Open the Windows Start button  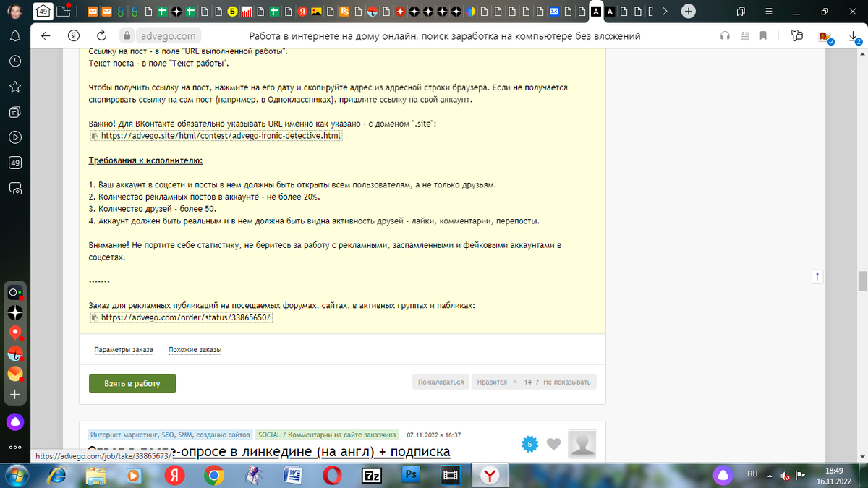(x=17, y=474)
